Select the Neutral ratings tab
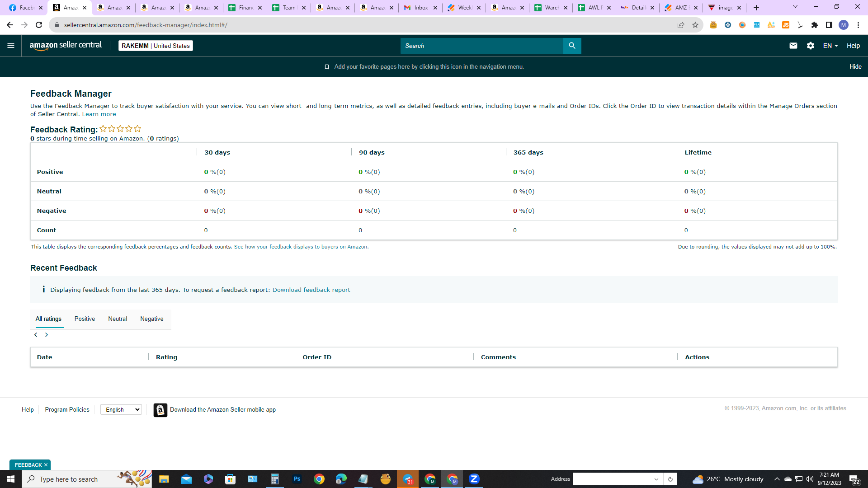868x488 pixels. pos(118,319)
